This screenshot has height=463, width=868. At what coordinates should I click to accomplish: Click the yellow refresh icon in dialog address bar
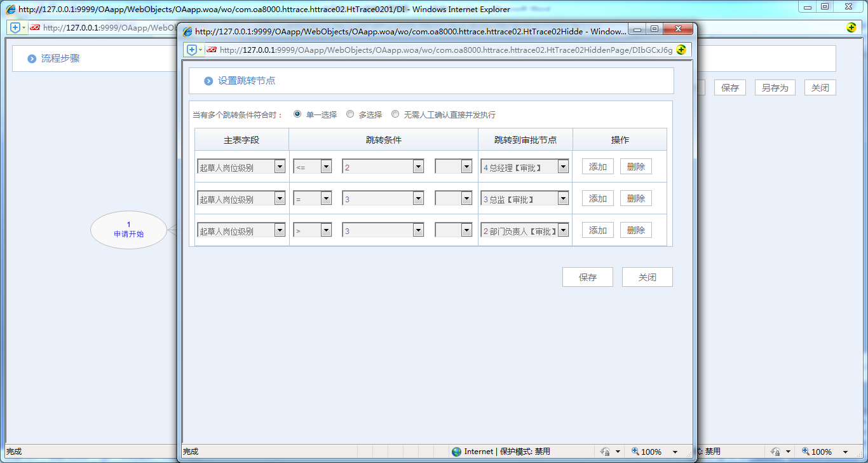pyautogui.click(x=681, y=49)
